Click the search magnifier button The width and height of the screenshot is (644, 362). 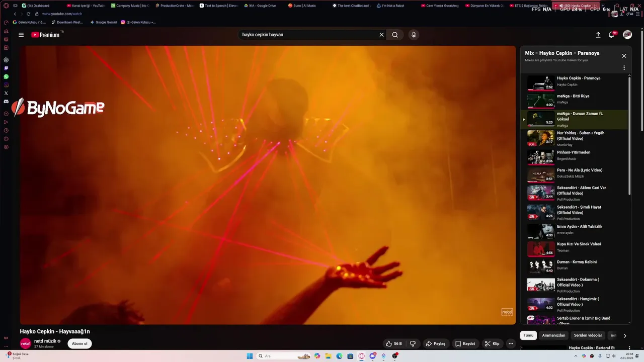[395, 35]
